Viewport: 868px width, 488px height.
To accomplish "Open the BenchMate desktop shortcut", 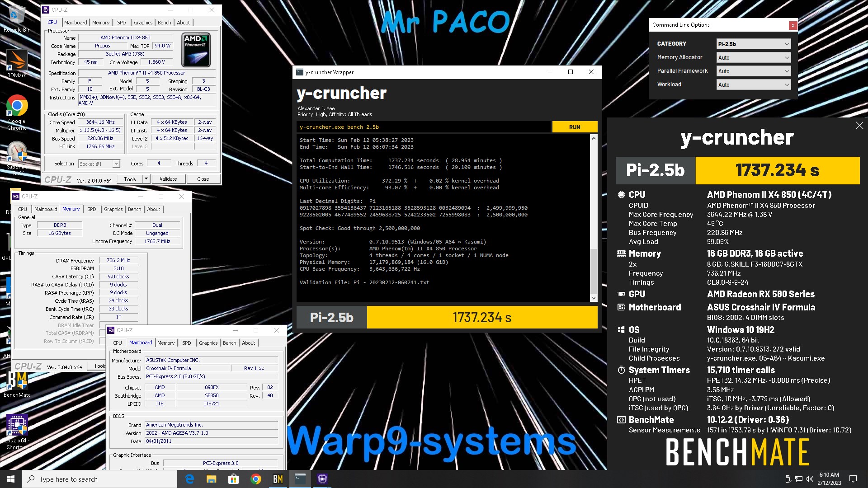I will point(17,384).
